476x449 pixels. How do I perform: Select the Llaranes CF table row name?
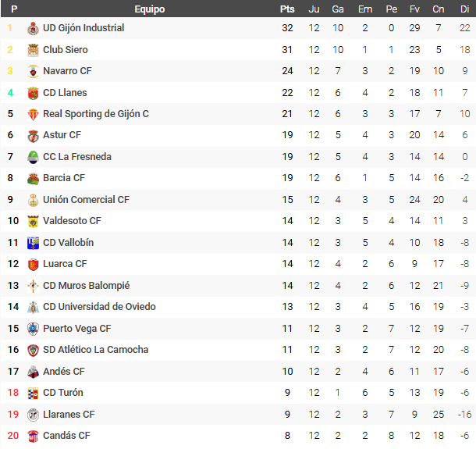69,415
